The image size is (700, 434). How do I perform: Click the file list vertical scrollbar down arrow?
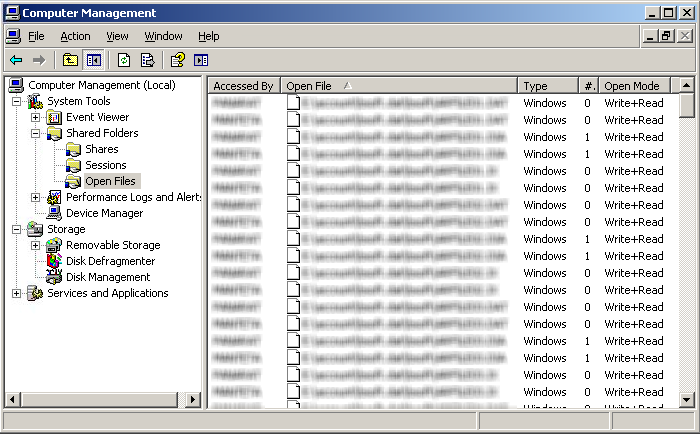[x=687, y=400]
